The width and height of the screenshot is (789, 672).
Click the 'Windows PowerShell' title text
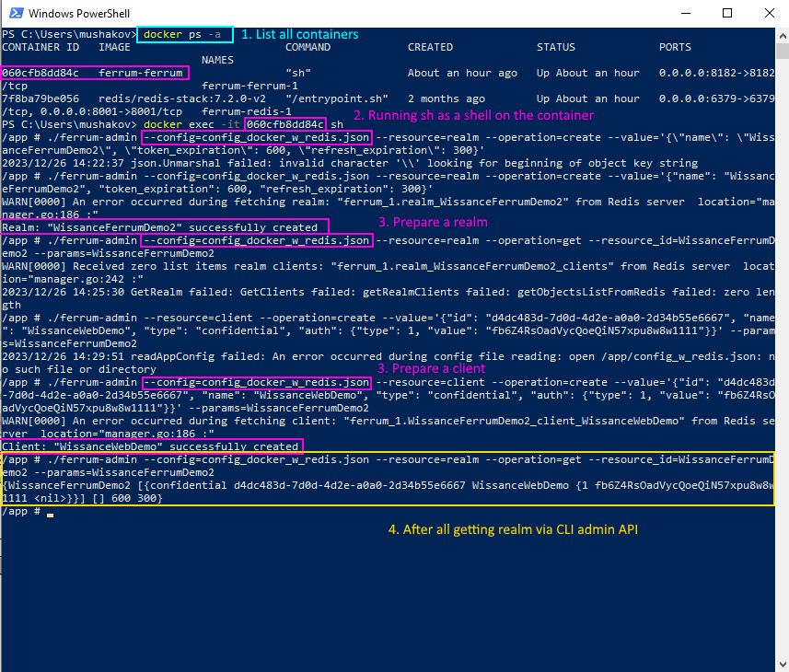pyautogui.click(x=79, y=14)
